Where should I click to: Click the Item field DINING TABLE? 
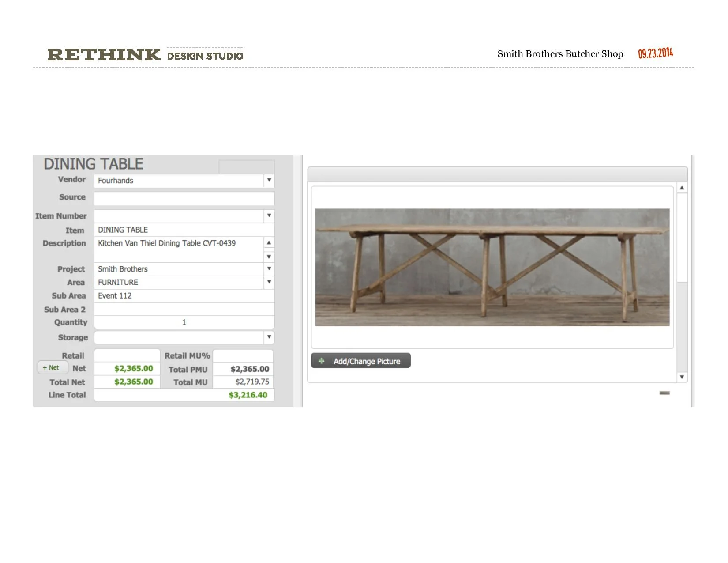point(184,230)
